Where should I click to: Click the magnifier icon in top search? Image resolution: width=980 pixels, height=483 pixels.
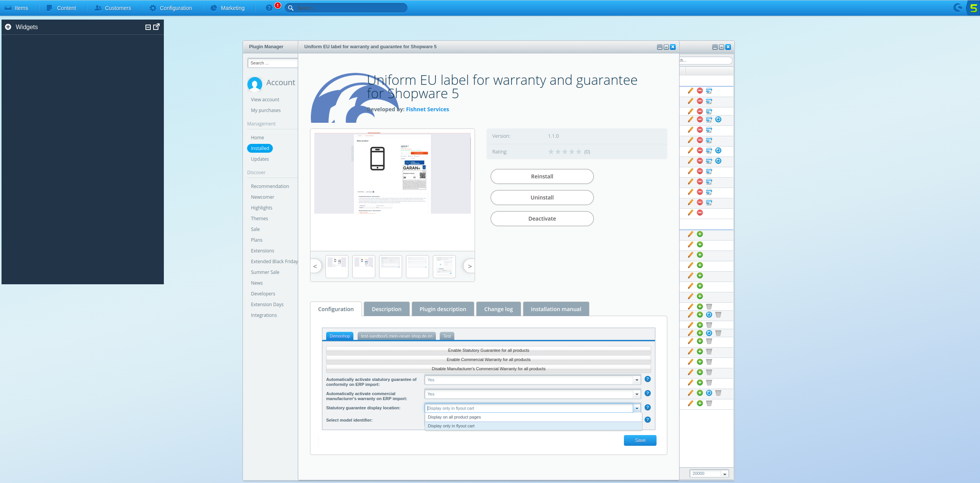click(x=291, y=8)
